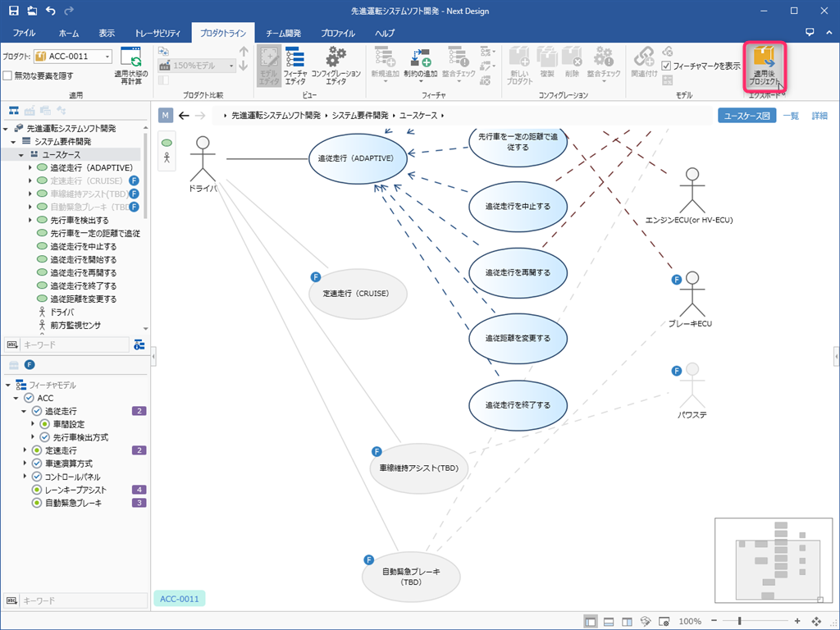Image resolution: width=840 pixels, height=630 pixels.
Task: Click the highlighted export applied project icon
Action: pyautogui.click(x=765, y=62)
